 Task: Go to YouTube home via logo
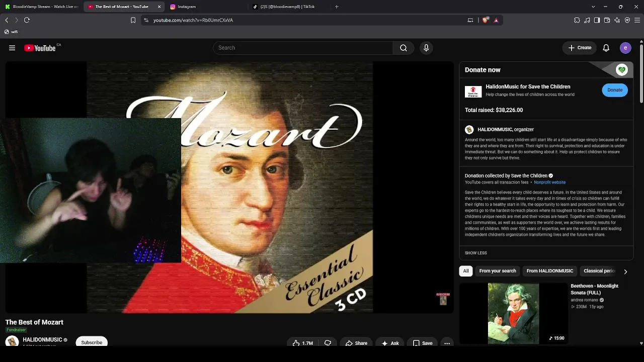coord(40,48)
